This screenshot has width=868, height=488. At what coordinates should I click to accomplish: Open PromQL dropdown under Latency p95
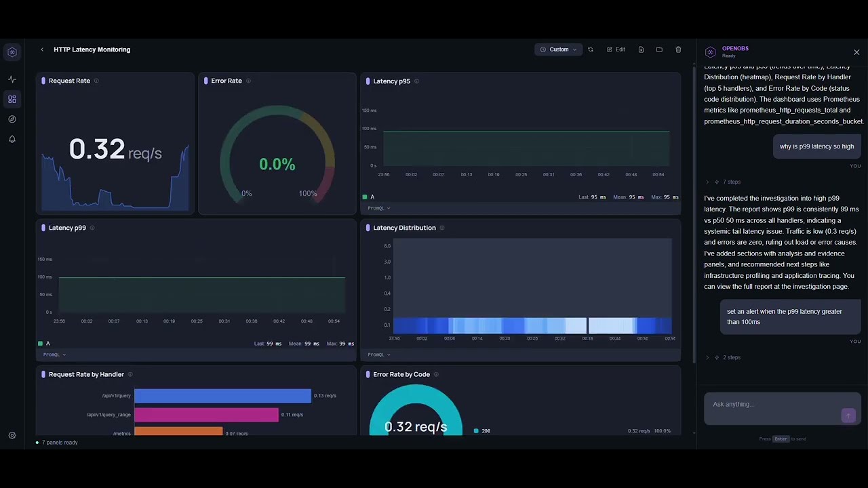point(379,208)
